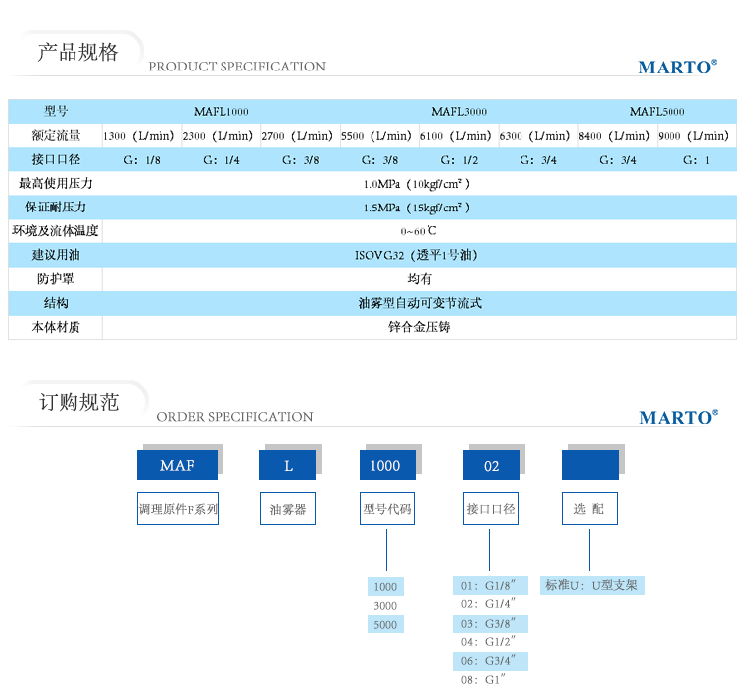Select the G: 1 port size cell
Viewport: 745px width, 700px height.
click(x=697, y=160)
